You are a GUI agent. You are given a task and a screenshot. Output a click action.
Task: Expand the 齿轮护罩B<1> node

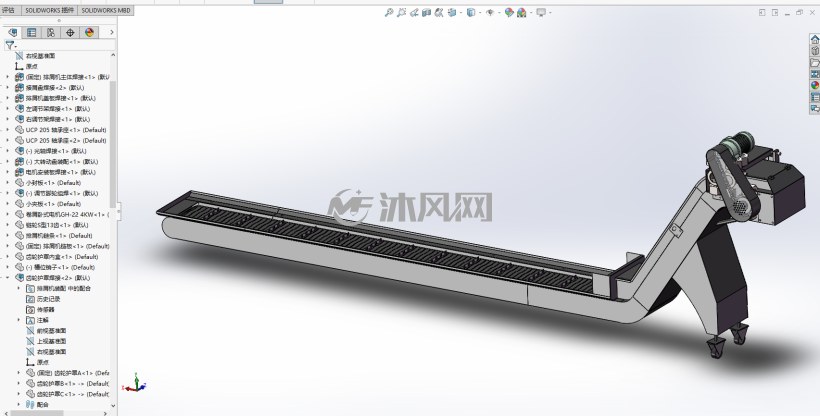[x=18, y=384]
